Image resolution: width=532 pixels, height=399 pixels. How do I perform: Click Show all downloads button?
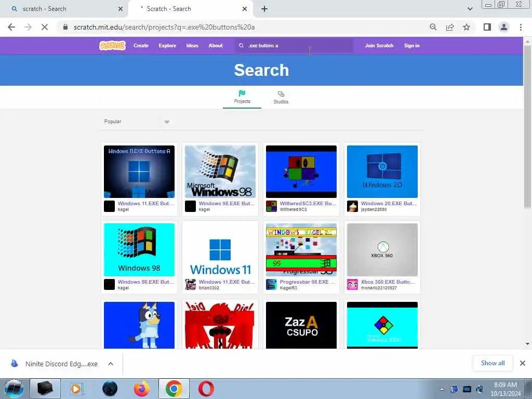click(493, 363)
